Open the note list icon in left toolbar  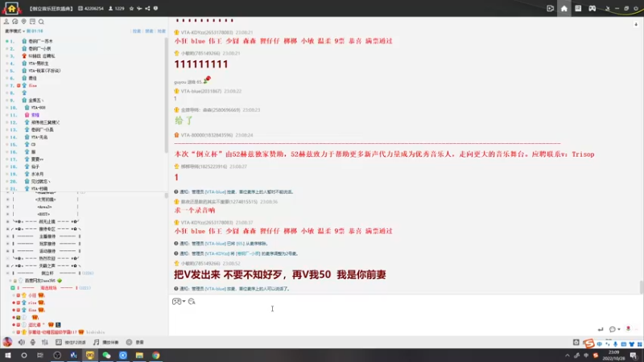pos(32,22)
